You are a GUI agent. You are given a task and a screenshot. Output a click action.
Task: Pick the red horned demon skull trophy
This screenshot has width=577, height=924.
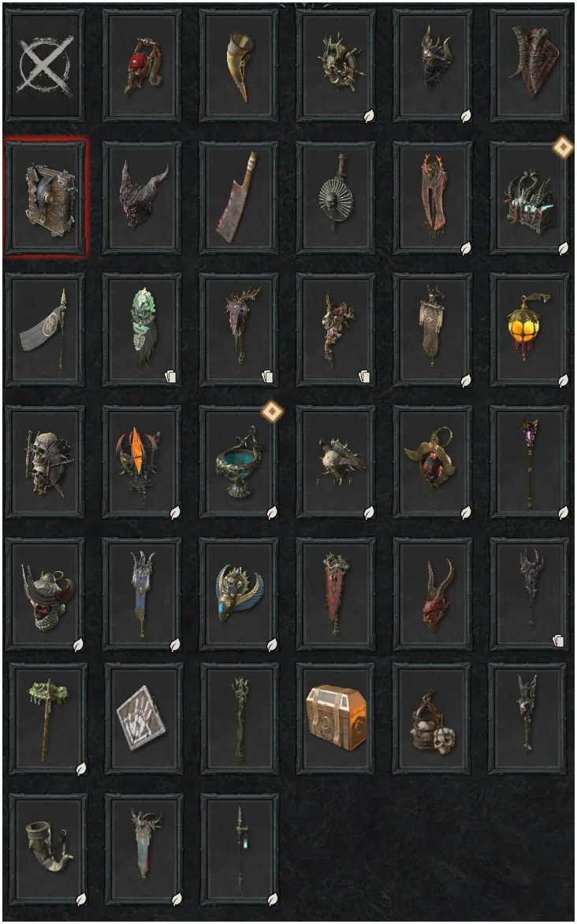click(433, 593)
